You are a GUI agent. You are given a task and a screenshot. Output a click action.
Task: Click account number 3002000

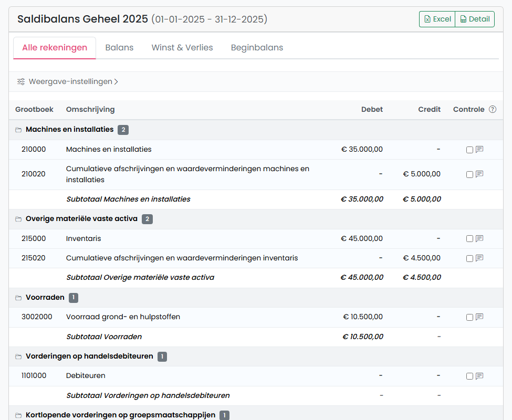(37, 317)
